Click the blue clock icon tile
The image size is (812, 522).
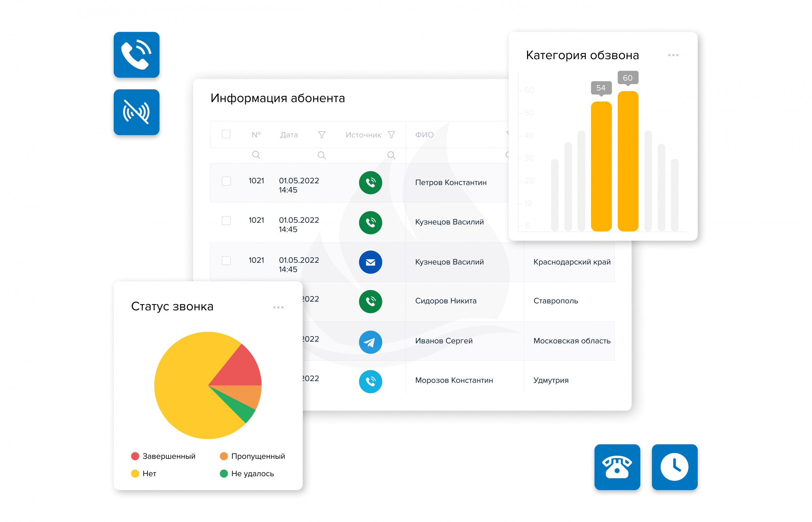pos(674,467)
